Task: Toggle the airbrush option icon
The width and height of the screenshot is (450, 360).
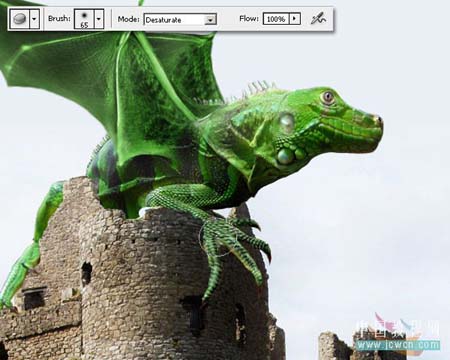Action: (318, 19)
